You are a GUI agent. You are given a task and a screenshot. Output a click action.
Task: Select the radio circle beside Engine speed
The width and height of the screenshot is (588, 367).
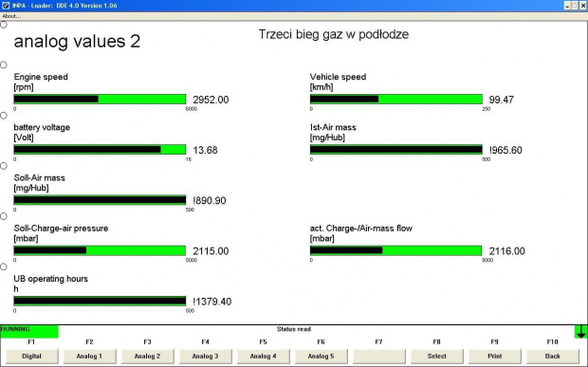pyautogui.click(x=4, y=64)
